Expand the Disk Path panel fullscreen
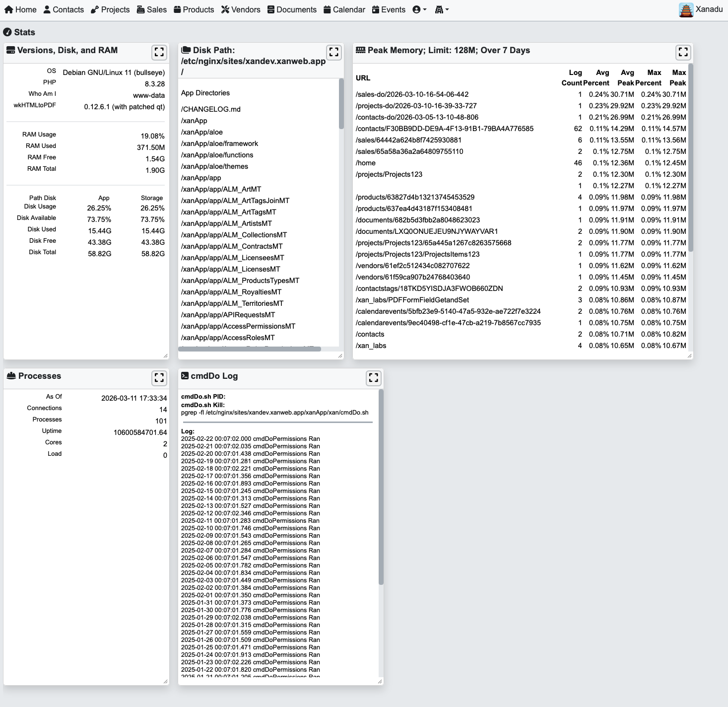The height and width of the screenshot is (707, 728). coord(334,52)
